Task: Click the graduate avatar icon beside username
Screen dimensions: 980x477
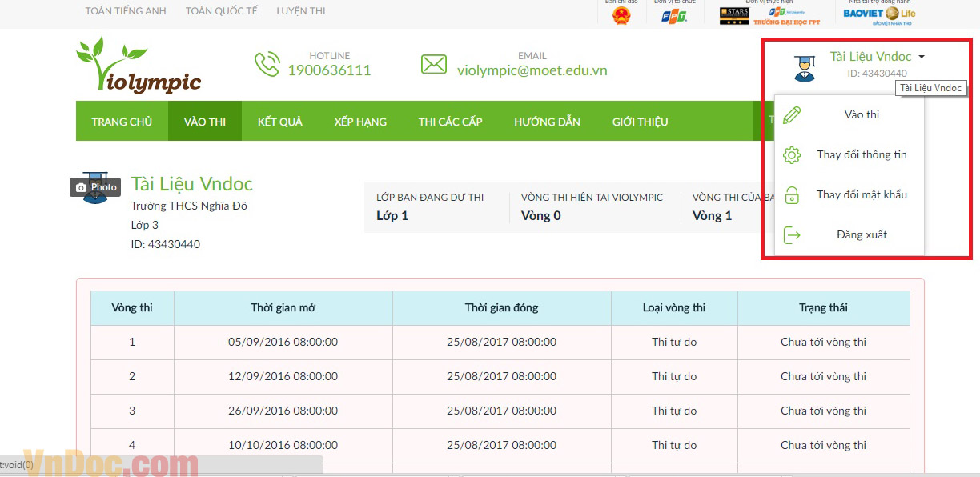Action: click(804, 69)
